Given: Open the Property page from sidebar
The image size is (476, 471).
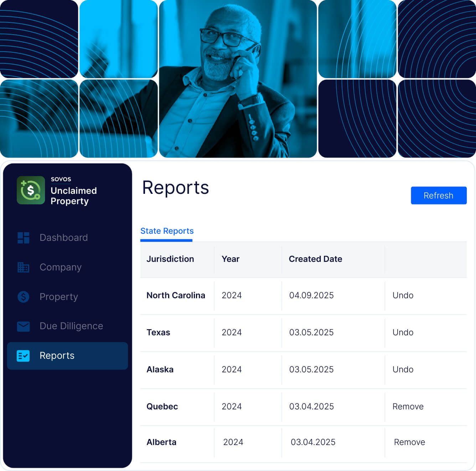Looking at the screenshot, I should click(59, 297).
